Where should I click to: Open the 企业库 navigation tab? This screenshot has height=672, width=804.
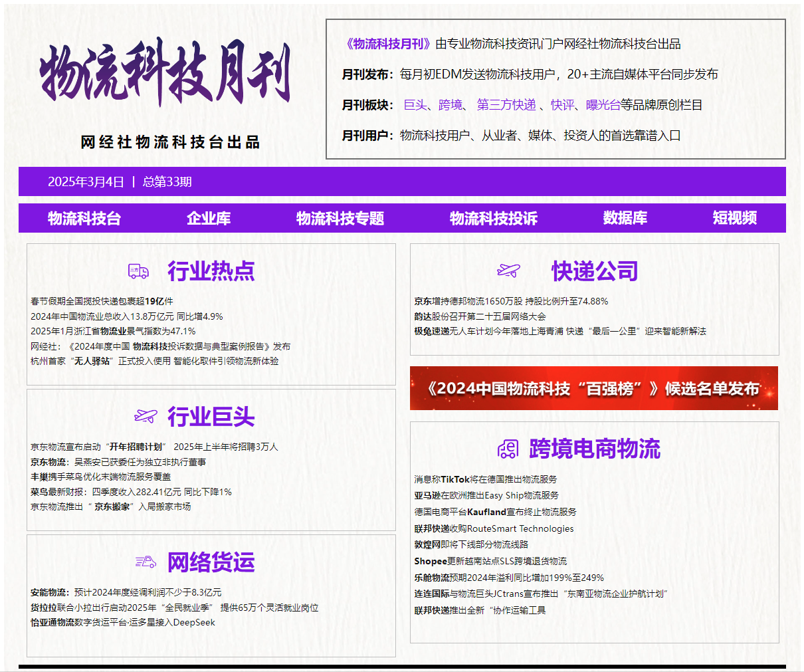(209, 218)
